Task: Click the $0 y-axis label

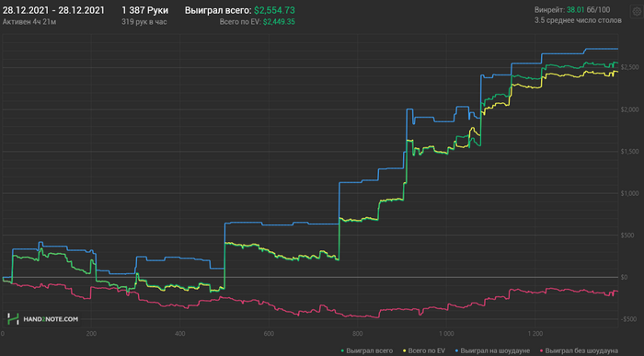Action: (x=624, y=277)
